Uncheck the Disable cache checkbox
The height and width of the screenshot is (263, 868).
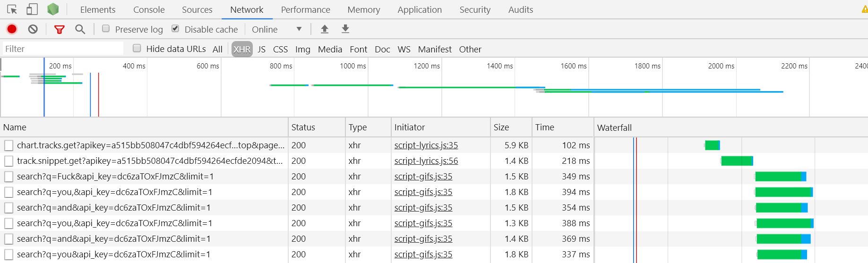[x=175, y=29]
